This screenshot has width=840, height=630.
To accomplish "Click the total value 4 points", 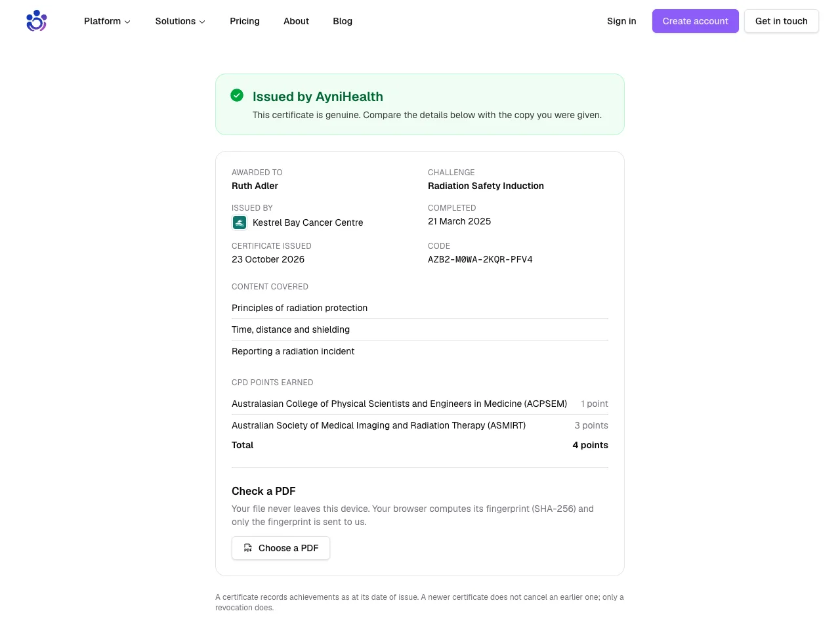I will tap(590, 445).
